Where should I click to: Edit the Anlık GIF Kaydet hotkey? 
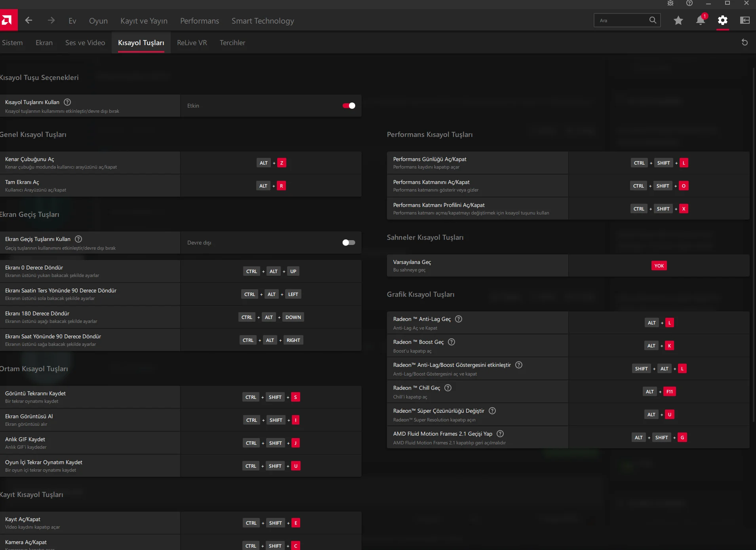271,443
